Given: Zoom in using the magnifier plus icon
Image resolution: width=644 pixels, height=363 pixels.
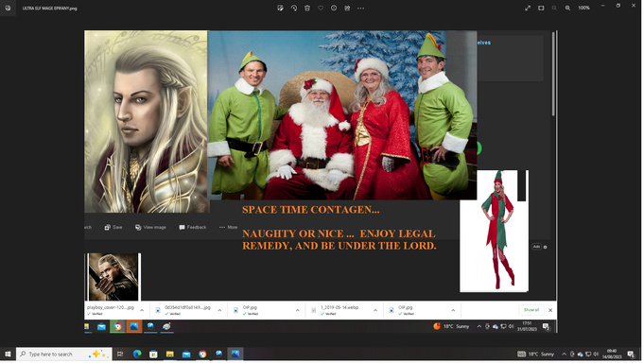Looking at the screenshot, I should 567,8.
